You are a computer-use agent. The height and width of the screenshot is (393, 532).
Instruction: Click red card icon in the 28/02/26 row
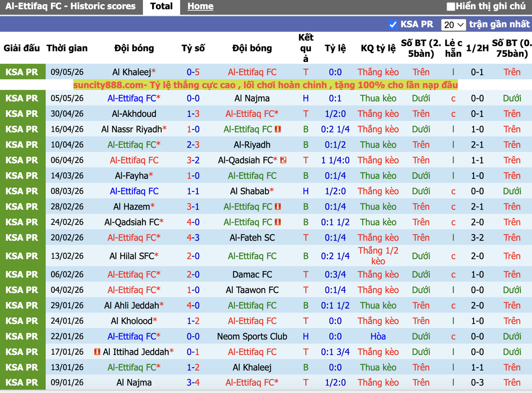click(x=278, y=207)
